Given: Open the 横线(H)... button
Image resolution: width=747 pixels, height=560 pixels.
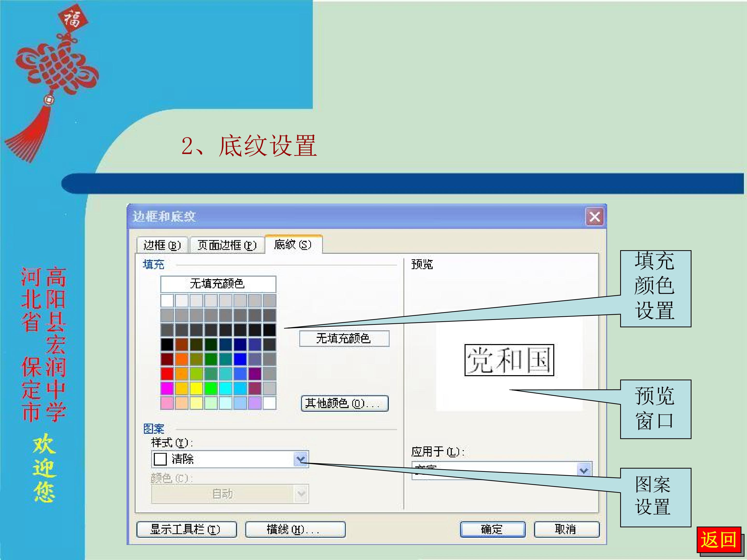Looking at the screenshot, I should click(x=295, y=529).
